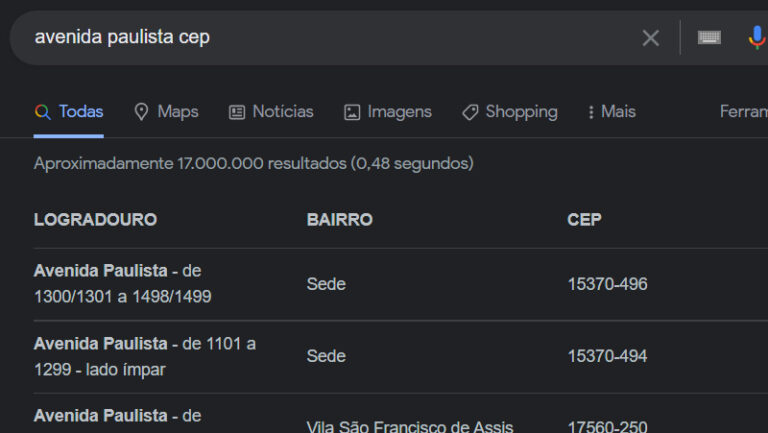Open the Notícias results tab
The width and height of the screenshot is (768, 433).
point(283,112)
